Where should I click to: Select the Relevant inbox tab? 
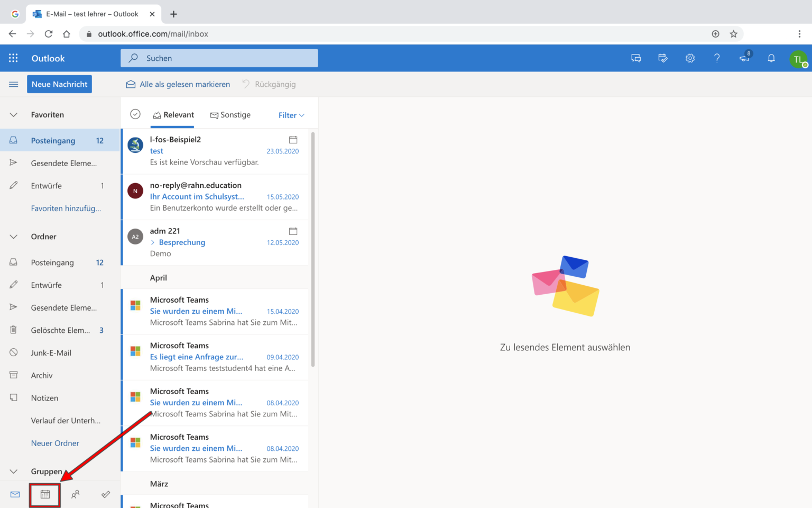tap(173, 115)
